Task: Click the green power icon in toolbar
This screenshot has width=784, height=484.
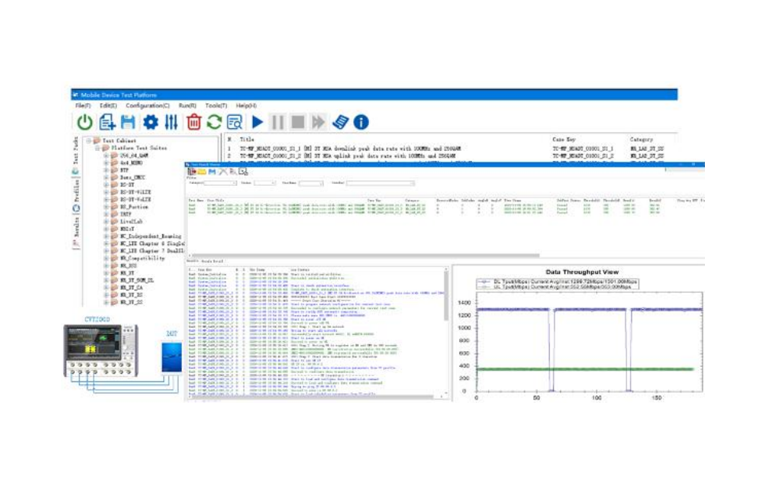Action: point(85,122)
